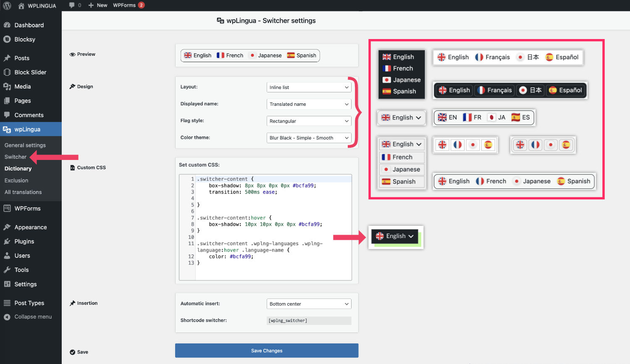Click the Collapse menu arrow icon
Screen dimensions: 630x364
tap(7, 317)
